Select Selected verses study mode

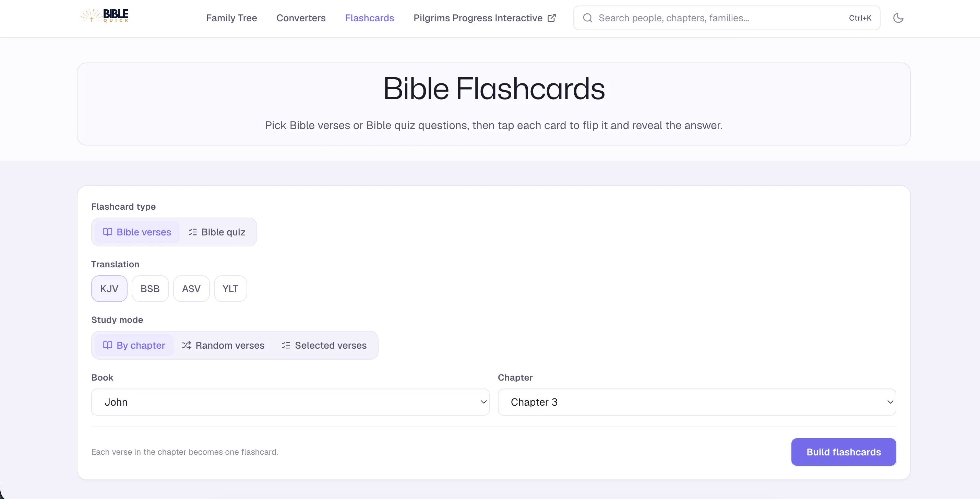[324, 345]
